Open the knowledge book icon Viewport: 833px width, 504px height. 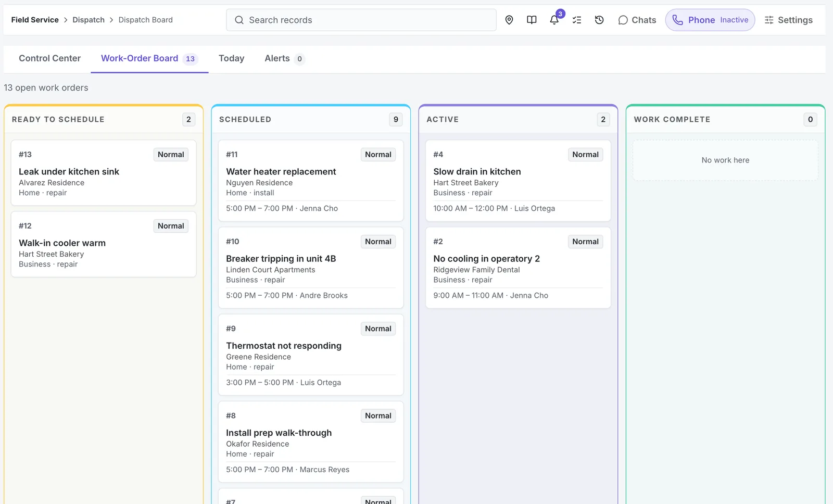(532, 20)
